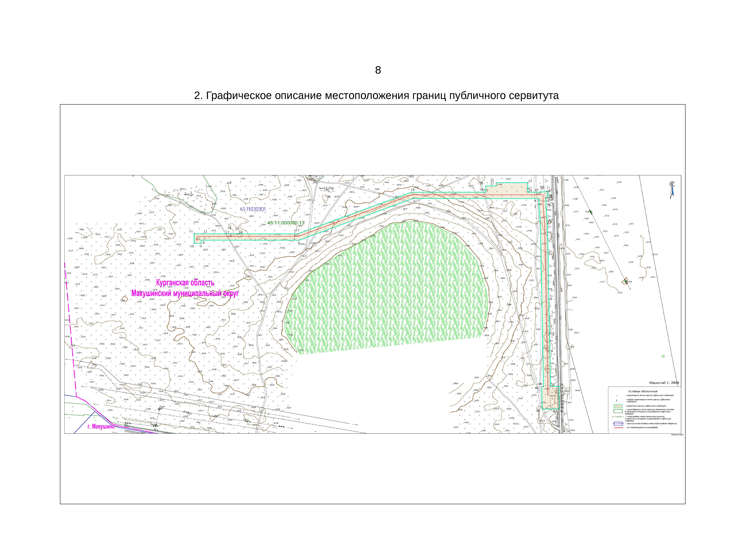
Task: Click the hatched servitude boundary legend swatch
Action: pyautogui.click(x=618, y=406)
